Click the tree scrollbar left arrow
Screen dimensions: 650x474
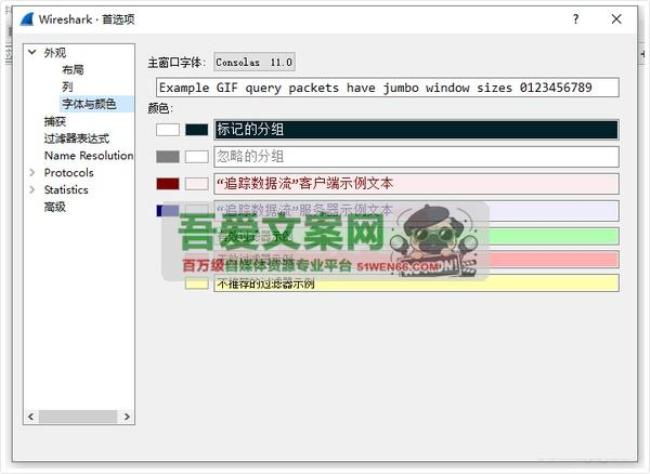(31, 416)
